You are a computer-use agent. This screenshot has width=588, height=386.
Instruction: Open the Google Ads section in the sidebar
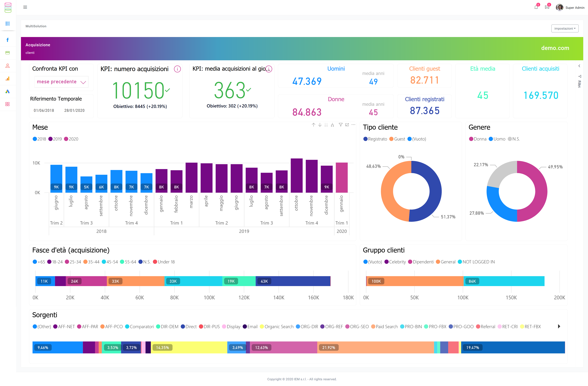coord(8,91)
